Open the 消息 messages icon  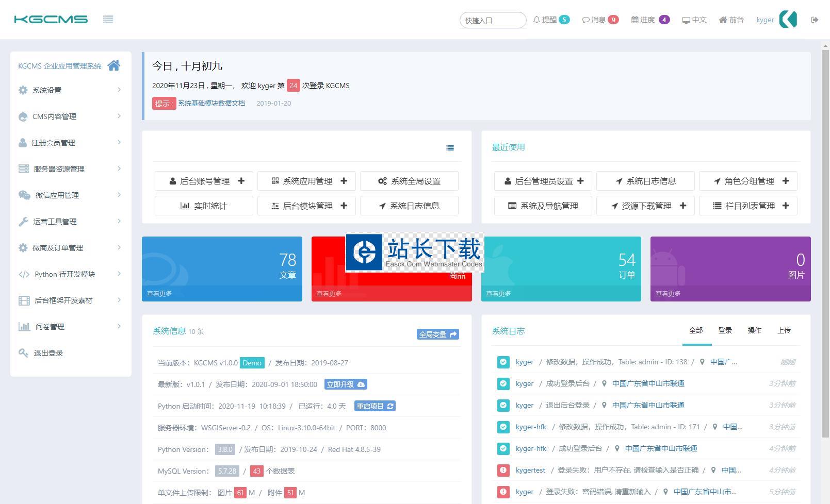[599, 20]
